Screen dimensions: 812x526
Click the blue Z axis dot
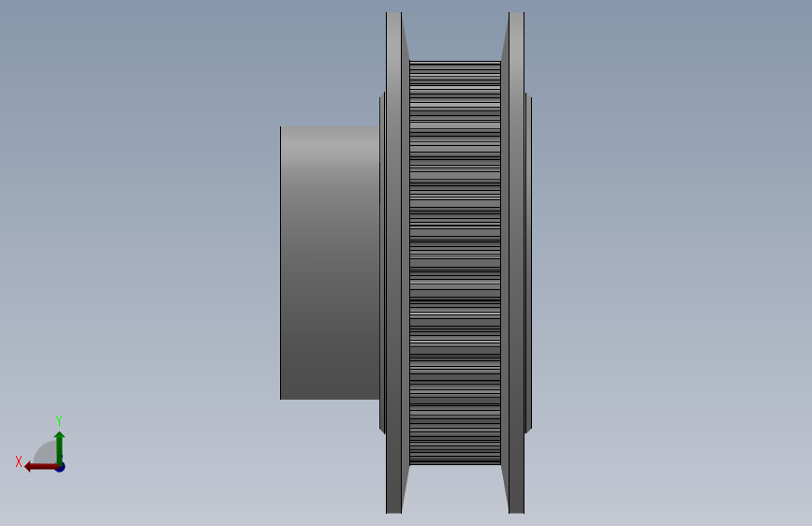61,467
